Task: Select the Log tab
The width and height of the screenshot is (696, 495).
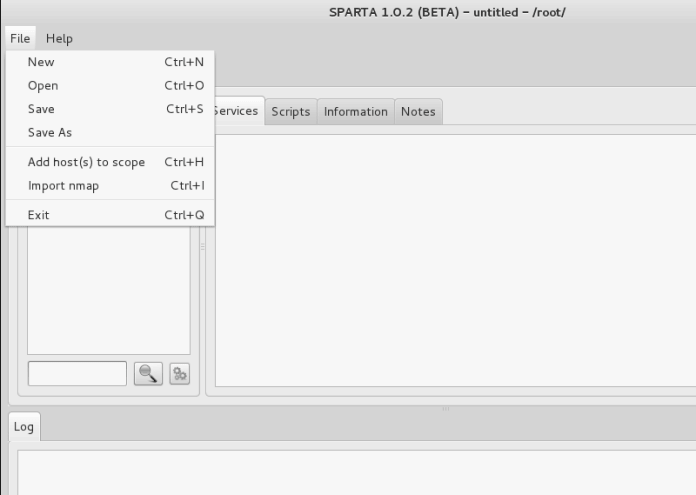Action: click(24, 426)
